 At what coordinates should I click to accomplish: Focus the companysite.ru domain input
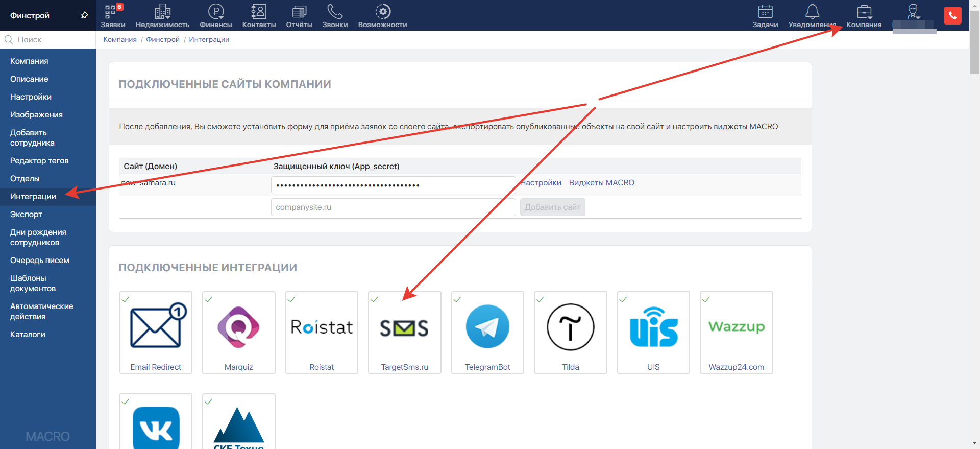(x=393, y=207)
